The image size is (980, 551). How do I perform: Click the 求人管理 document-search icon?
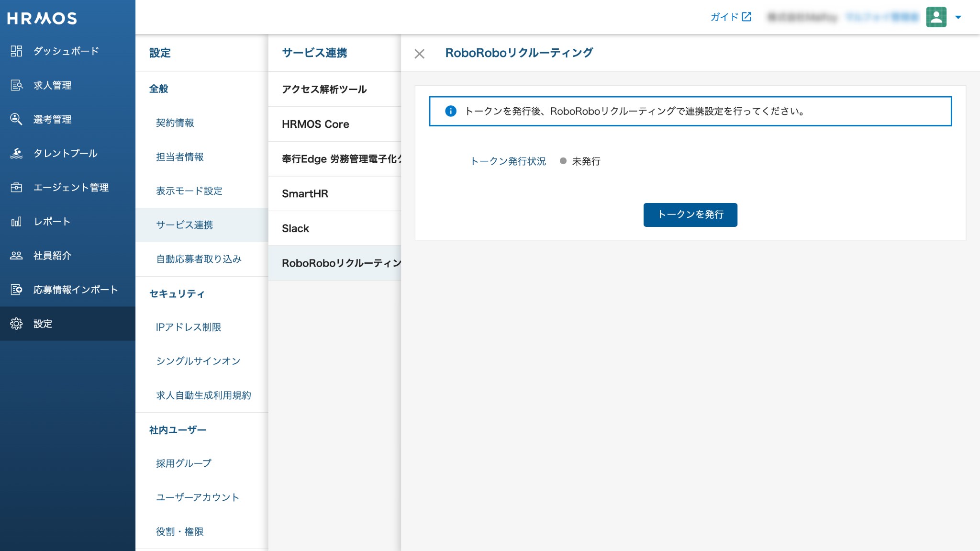[x=16, y=85]
